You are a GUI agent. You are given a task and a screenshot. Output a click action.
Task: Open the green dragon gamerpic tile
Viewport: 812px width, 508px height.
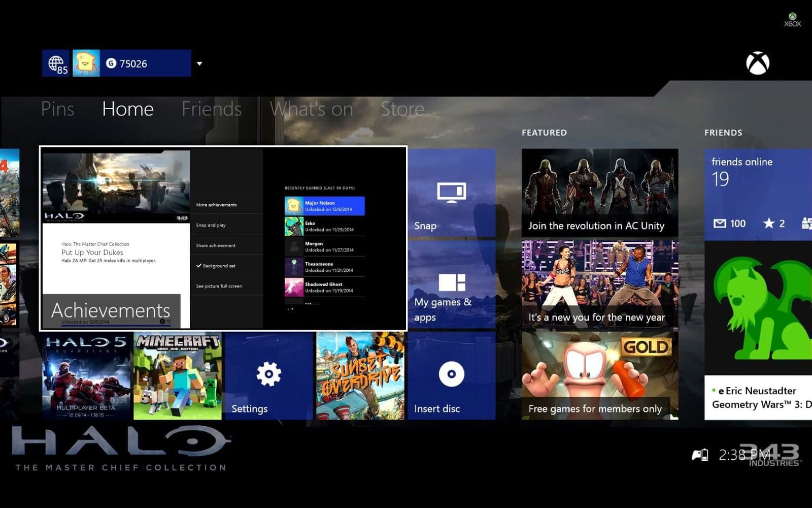point(758,308)
